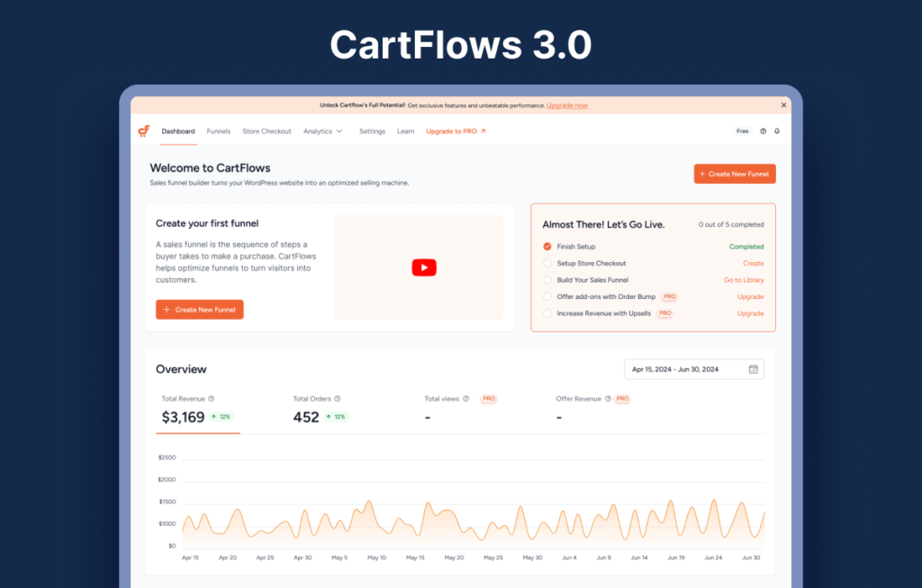Click the May 20 axis label
This screenshot has width=922, height=588.
454,557
